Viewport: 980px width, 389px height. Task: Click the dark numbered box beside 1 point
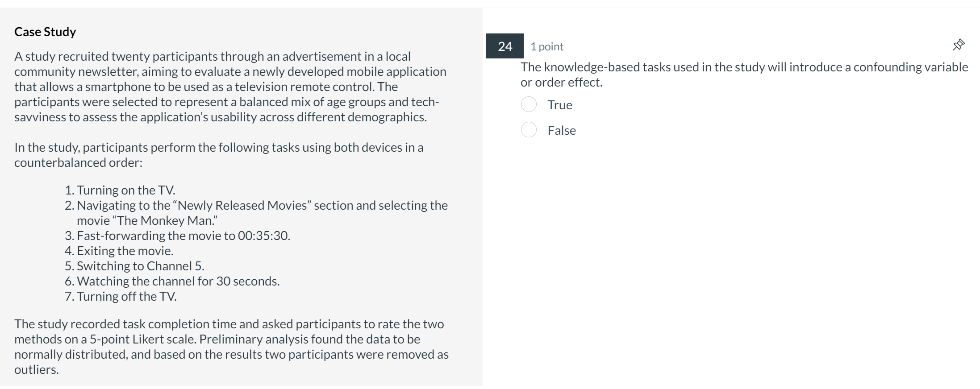pyautogui.click(x=504, y=46)
